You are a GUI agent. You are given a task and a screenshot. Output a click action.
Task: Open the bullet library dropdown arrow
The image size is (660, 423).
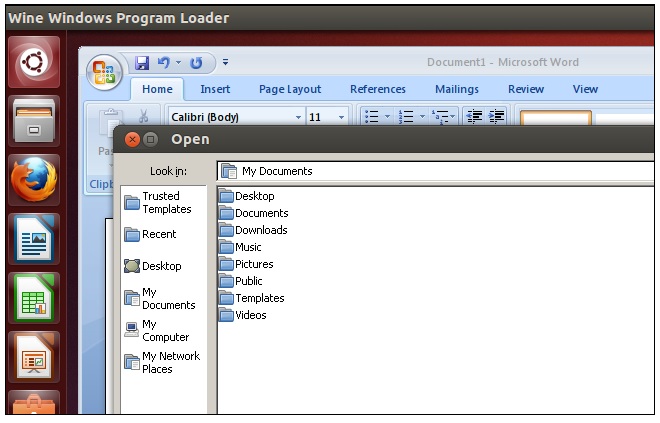click(387, 116)
